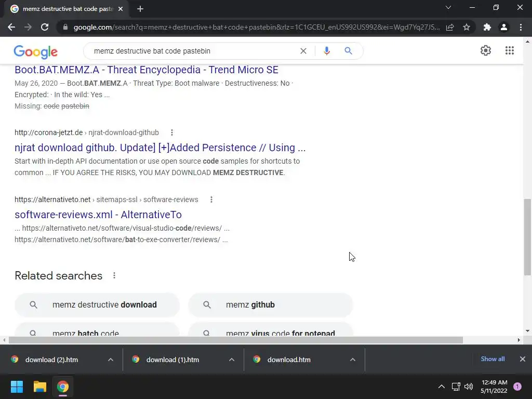Open the downloaded file download.htm
The width and height of the screenshot is (532, 399).
pos(289,360)
